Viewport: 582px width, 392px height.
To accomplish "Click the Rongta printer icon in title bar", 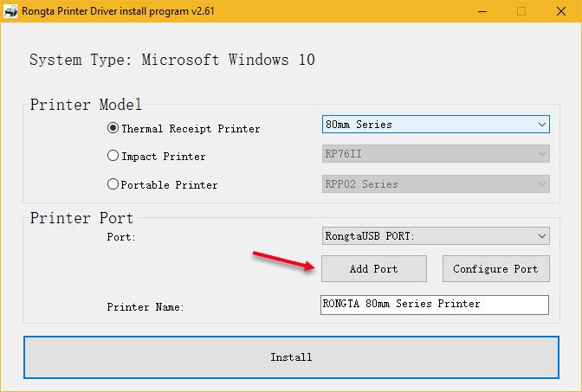I will coord(11,11).
